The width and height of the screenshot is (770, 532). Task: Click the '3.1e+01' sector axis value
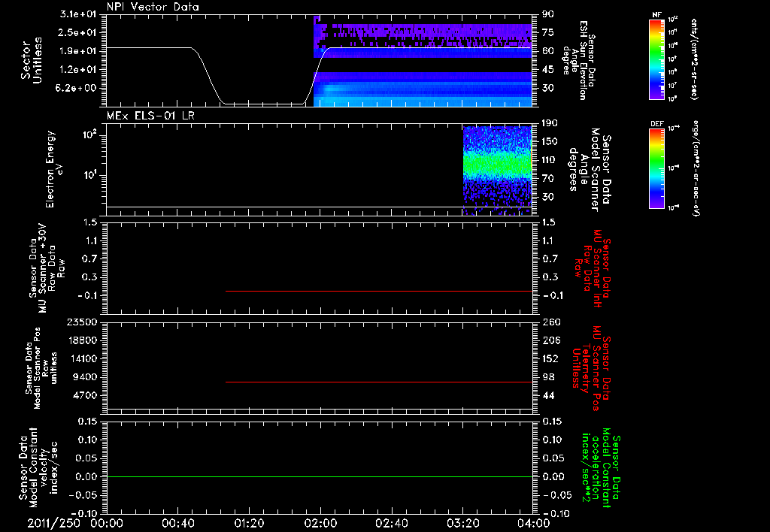pyautogui.click(x=78, y=14)
